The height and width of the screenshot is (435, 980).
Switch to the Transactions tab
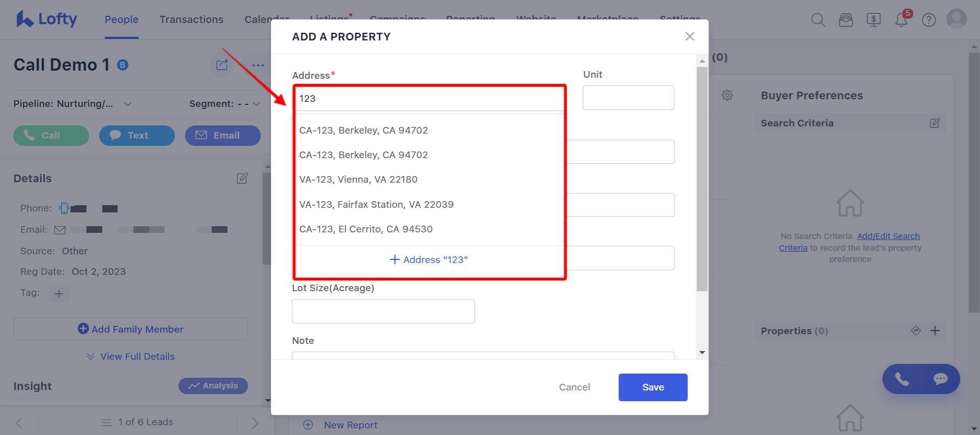pyautogui.click(x=191, y=19)
